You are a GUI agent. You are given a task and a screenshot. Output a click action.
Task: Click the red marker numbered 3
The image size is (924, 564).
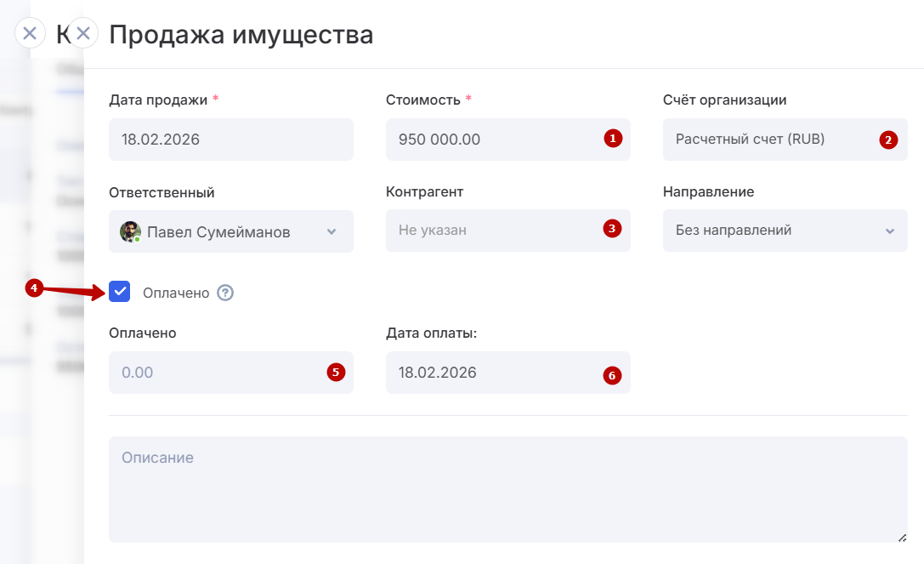(x=611, y=228)
